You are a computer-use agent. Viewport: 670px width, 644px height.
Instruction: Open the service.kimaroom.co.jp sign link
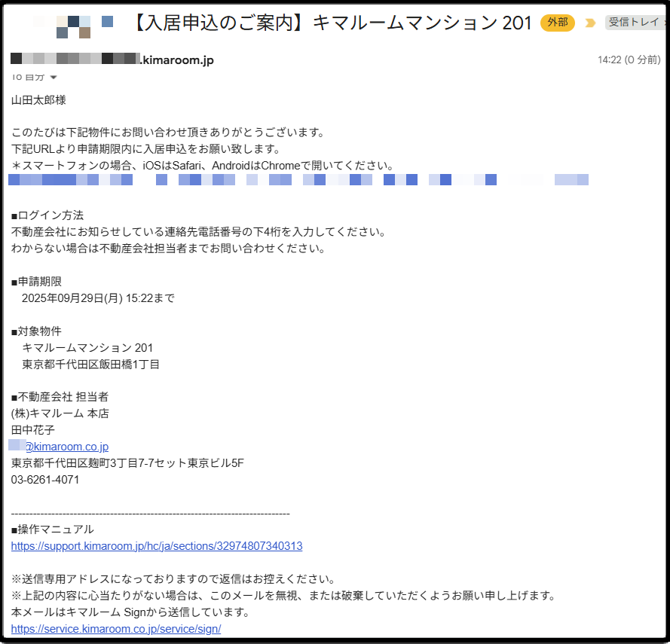tap(116, 629)
